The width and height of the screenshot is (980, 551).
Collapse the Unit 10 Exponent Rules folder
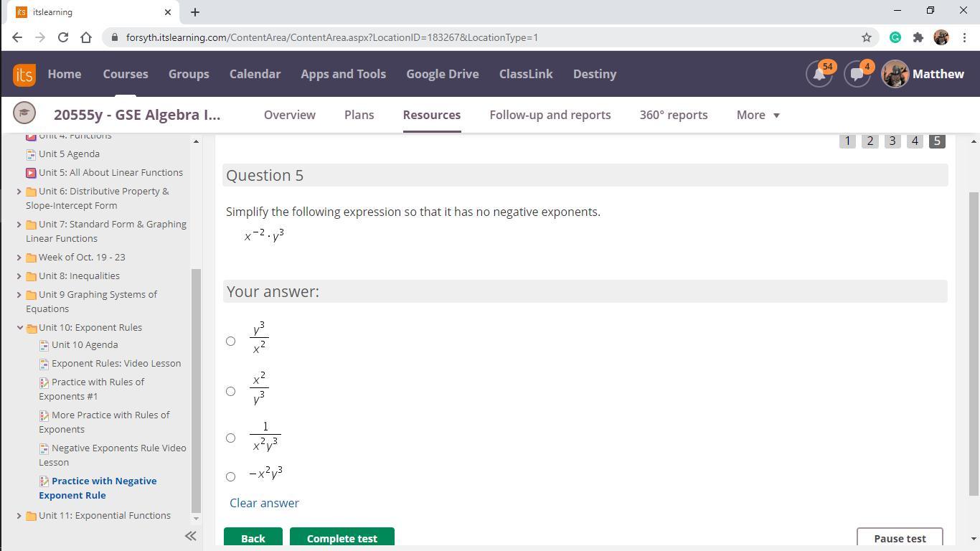pyautogui.click(x=19, y=328)
